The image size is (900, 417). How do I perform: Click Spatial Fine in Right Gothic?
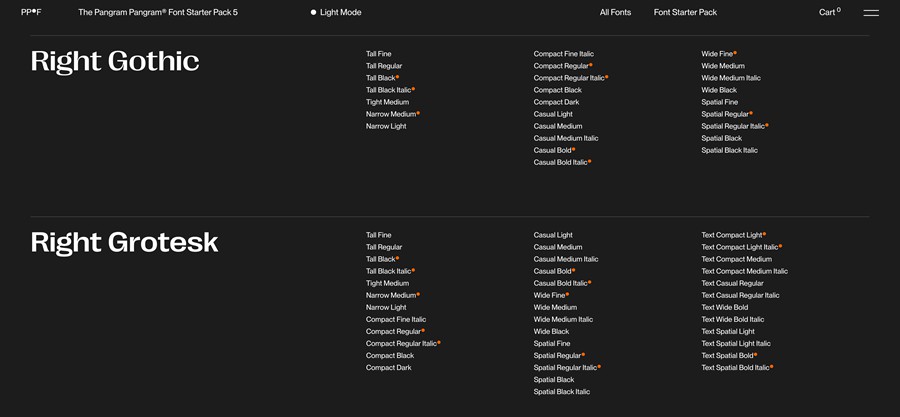[720, 102]
